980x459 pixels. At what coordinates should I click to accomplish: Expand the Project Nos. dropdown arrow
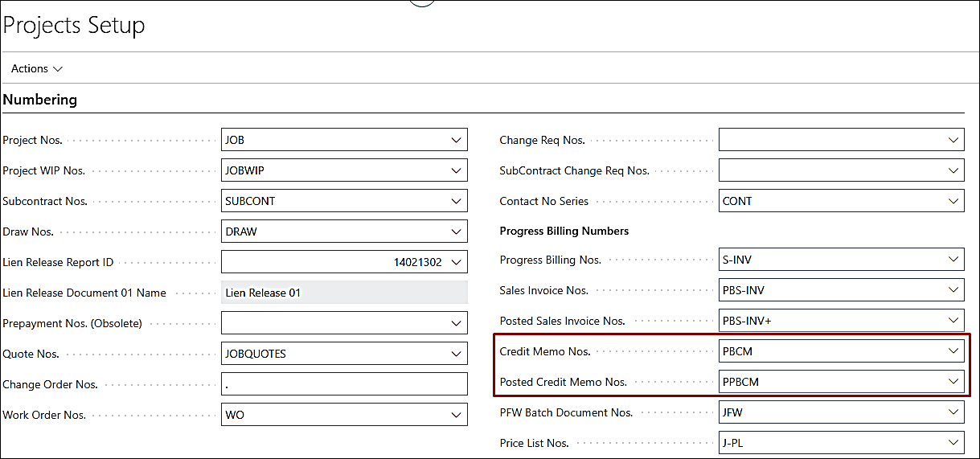[457, 140]
